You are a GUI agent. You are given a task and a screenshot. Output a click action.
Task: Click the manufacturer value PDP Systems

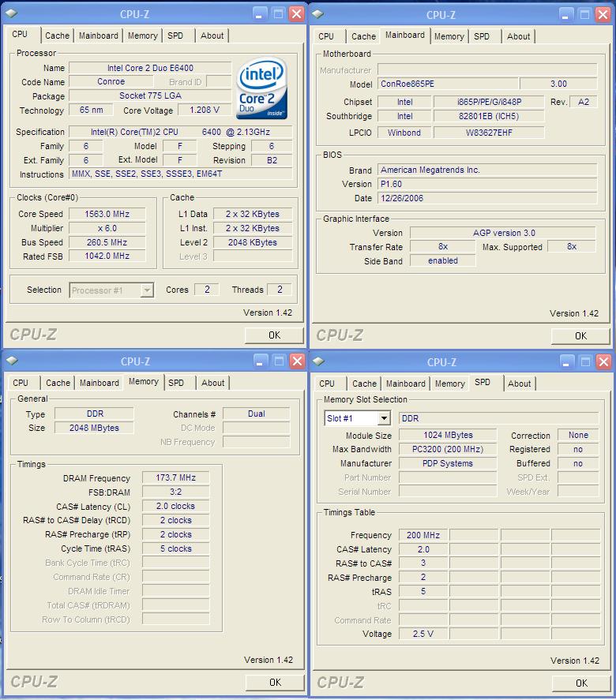pyautogui.click(x=448, y=463)
